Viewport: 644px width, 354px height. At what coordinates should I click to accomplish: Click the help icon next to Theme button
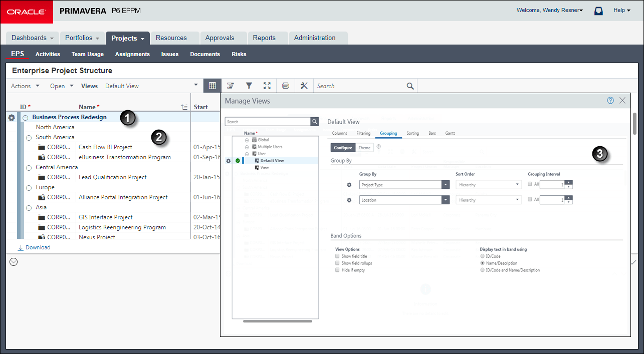pyautogui.click(x=378, y=147)
